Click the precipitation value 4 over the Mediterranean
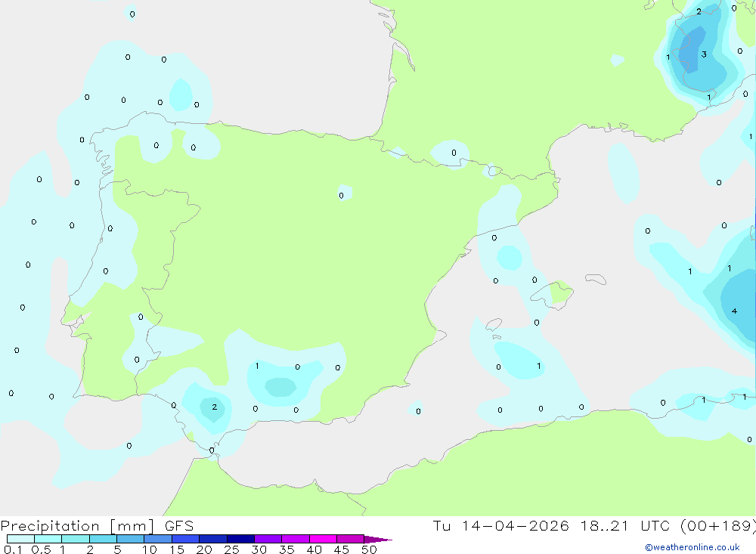The width and height of the screenshot is (756, 554). click(x=734, y=311)
